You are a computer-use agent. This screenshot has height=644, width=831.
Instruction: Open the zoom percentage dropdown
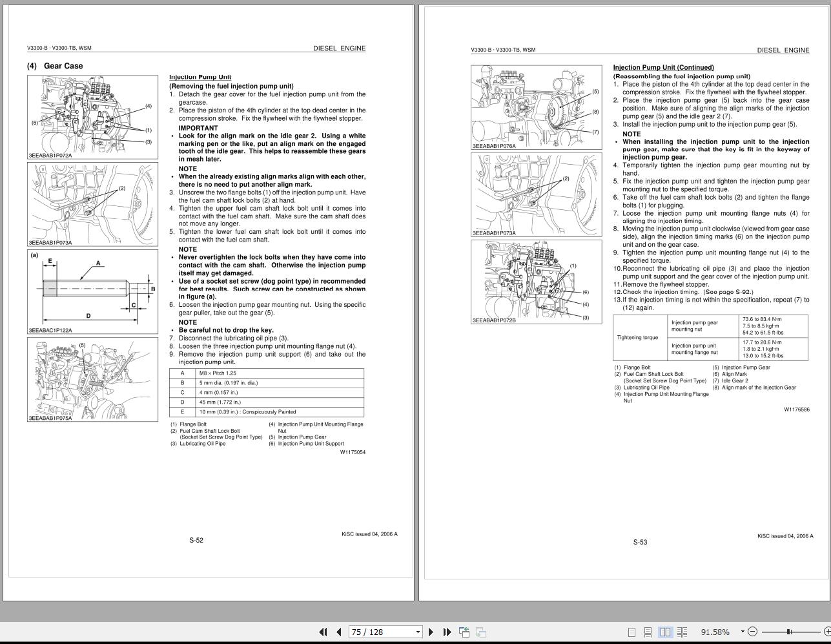coord(742,632)
